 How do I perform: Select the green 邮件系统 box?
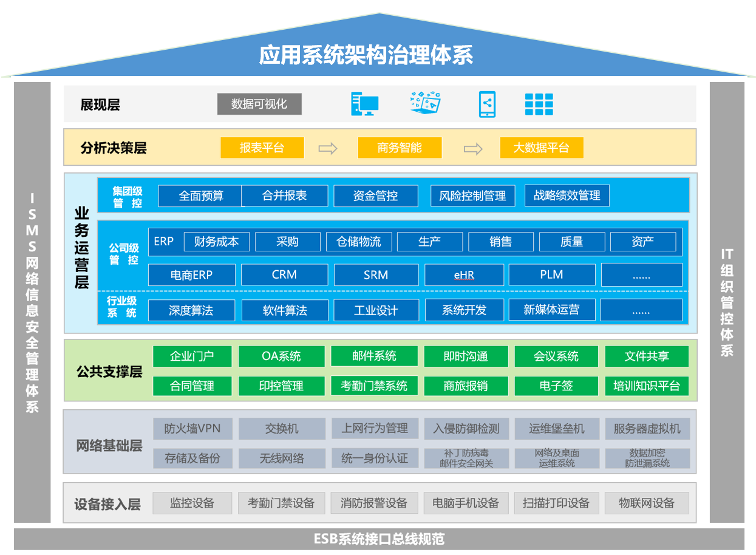(374, 356)
